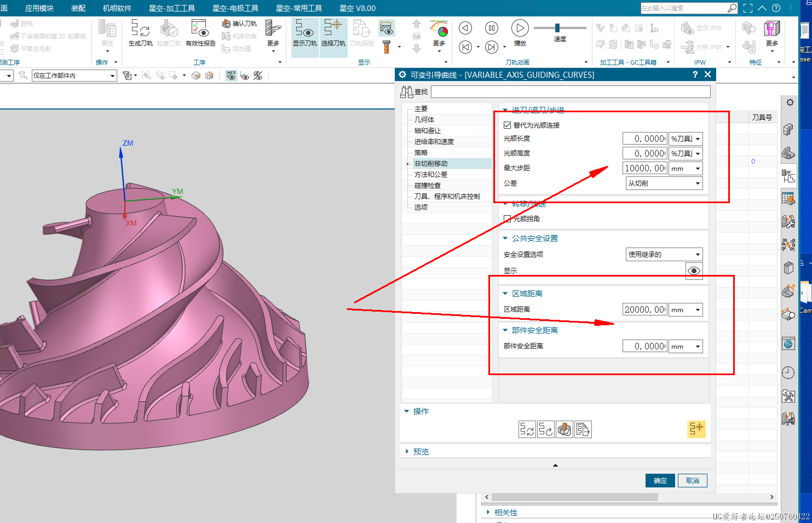Collapse the 操作 section in the dialog
The image size is (812, 523).
[x=407, y=411]
